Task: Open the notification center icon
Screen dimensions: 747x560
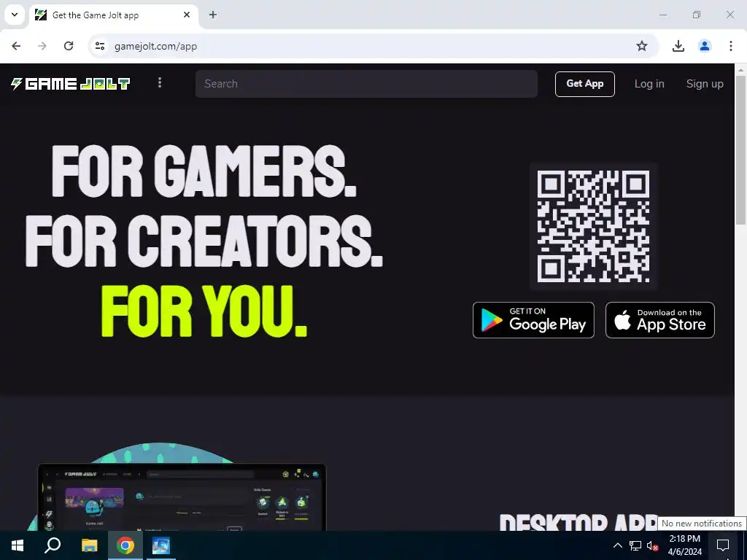Action: click(x=723, y=545)
